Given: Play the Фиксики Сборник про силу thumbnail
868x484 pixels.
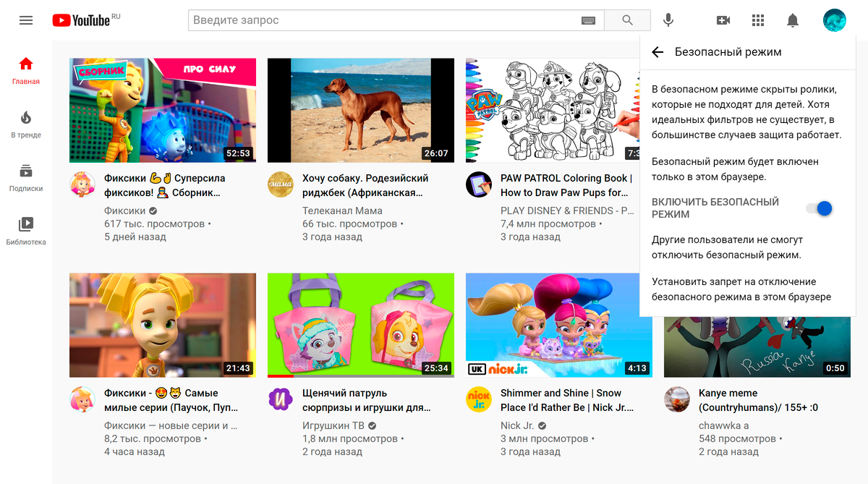Looking at the screenshot, I should tap(163, 111).
